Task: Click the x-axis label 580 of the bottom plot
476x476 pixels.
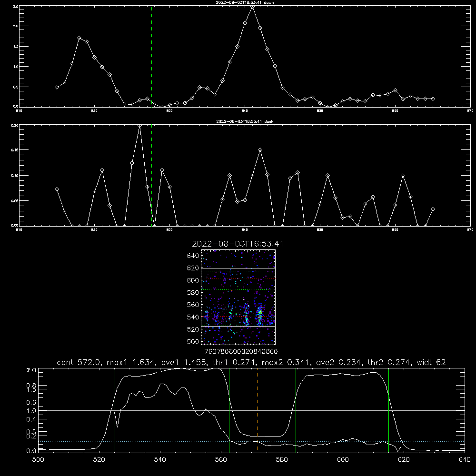Action: [x=282, y=460]
